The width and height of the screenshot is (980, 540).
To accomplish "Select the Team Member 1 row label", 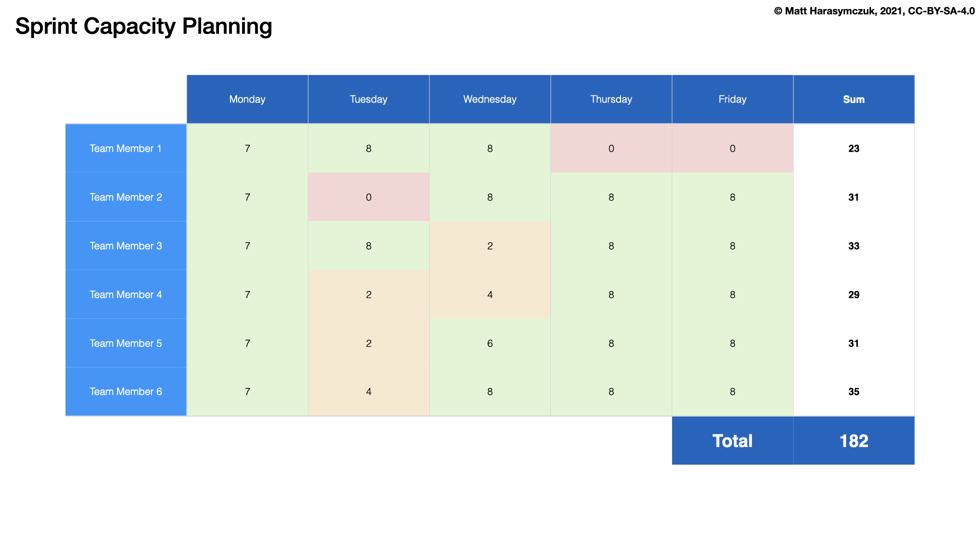I will pos(125,148).
